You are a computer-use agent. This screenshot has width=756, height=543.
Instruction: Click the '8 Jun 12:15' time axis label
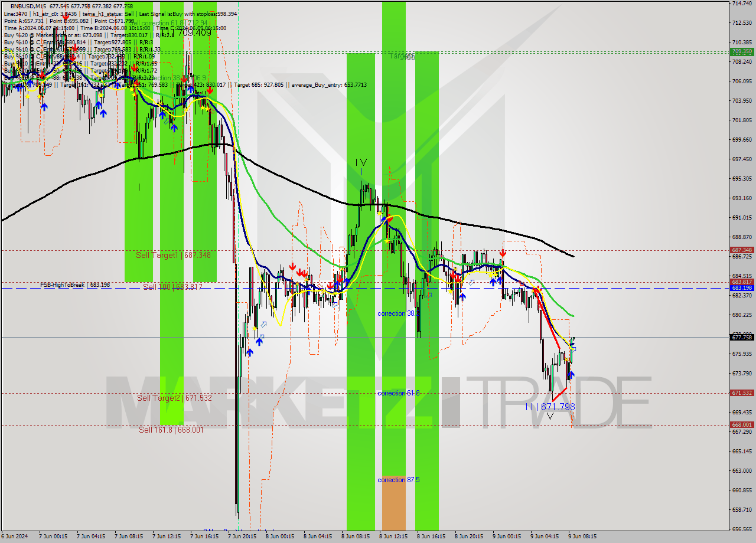pyautogui.click(x=393, y=537)
